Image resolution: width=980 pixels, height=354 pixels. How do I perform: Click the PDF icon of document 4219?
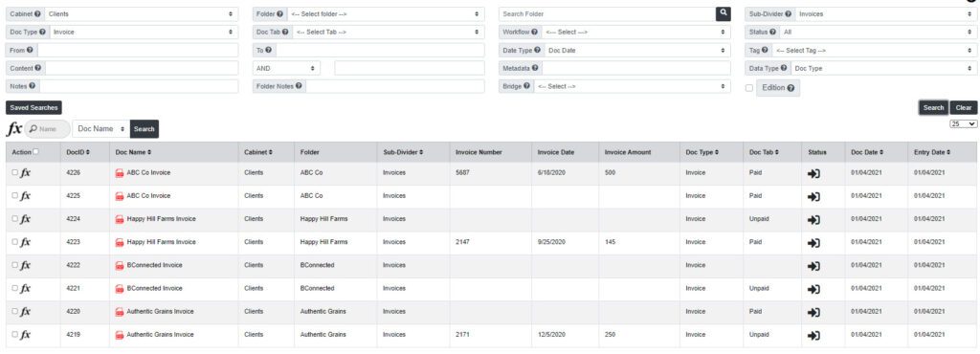tap(120, 335)
